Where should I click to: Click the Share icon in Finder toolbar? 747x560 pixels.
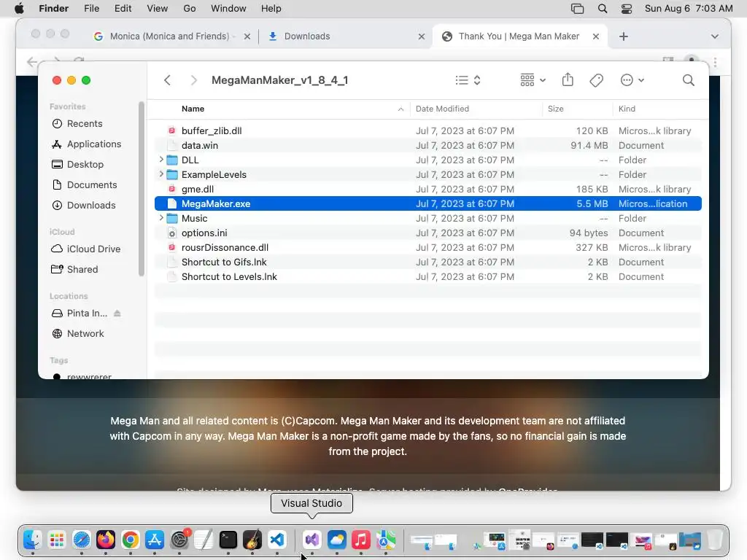click(x=568, y=79)
